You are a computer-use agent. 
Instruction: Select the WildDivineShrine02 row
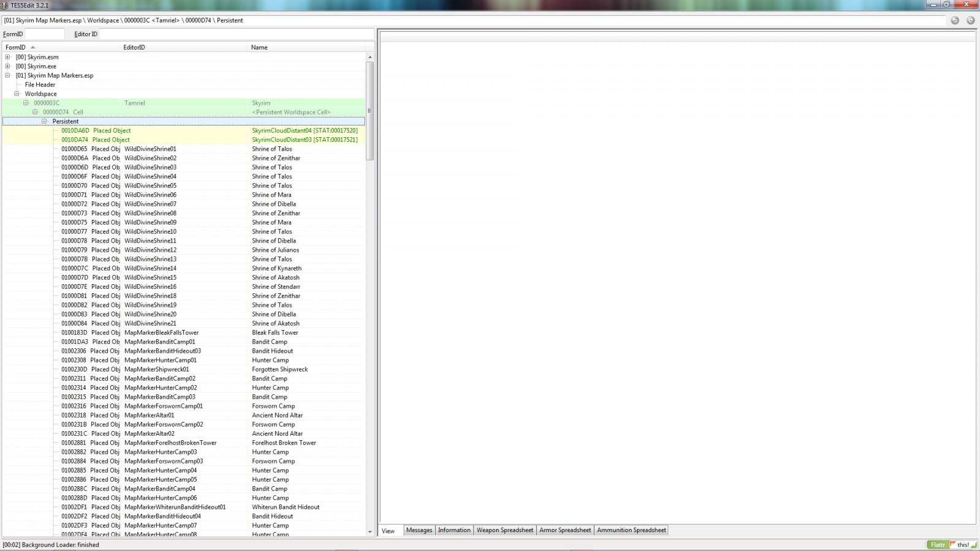[184, 158]
